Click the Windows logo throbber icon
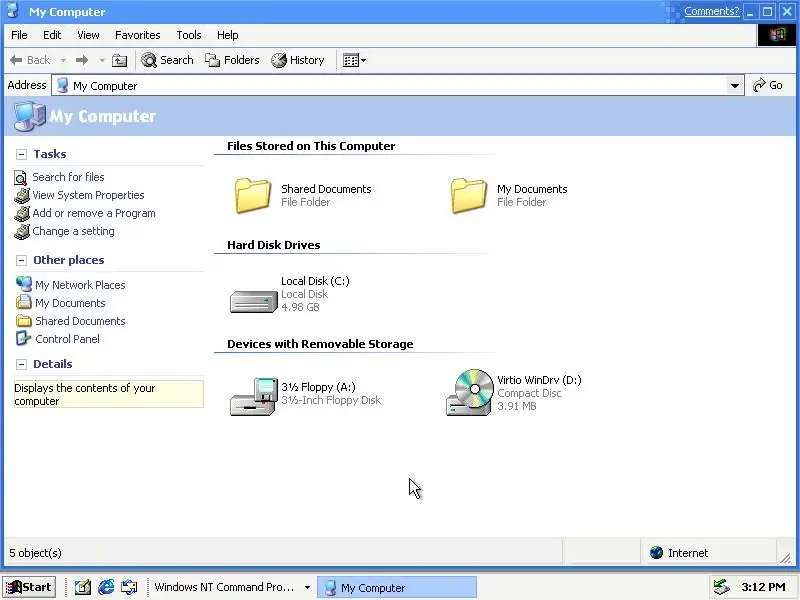 pyautogui.click(x=777, y=35)
